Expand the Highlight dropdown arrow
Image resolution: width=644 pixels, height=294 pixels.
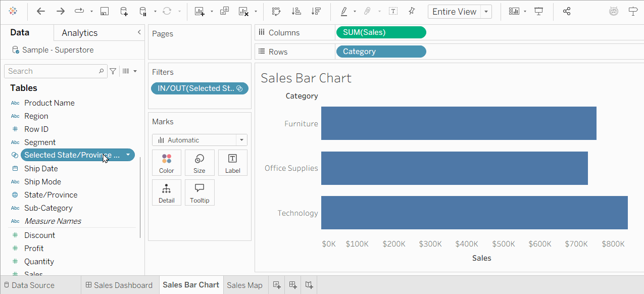coord(355,11)
